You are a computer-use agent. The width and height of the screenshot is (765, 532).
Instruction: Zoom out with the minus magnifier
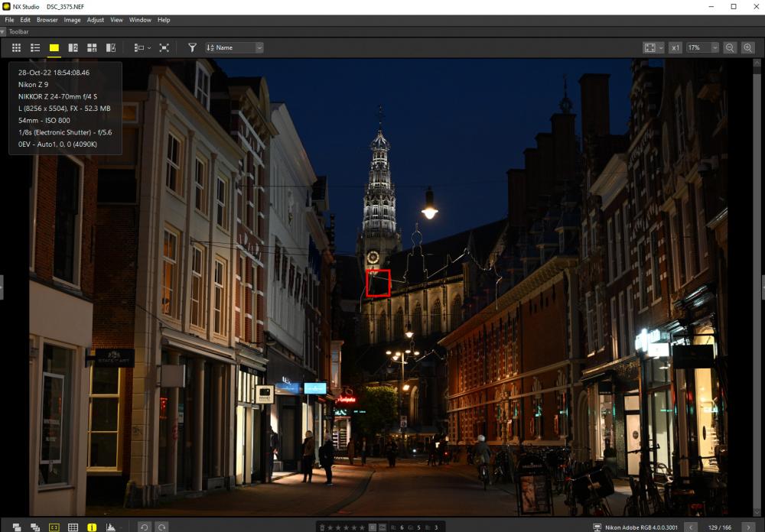[x=730, y=48]
